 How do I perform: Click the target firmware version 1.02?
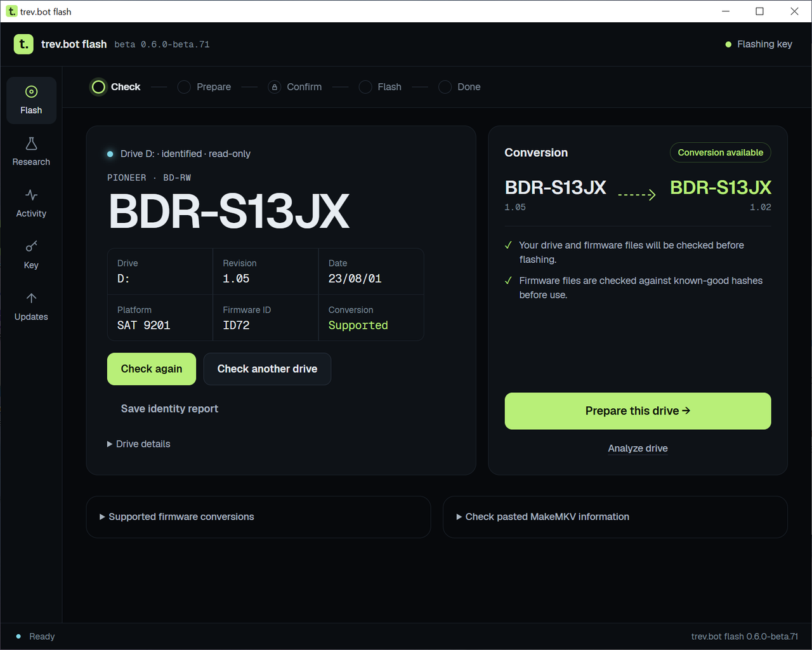pos(761,207)
